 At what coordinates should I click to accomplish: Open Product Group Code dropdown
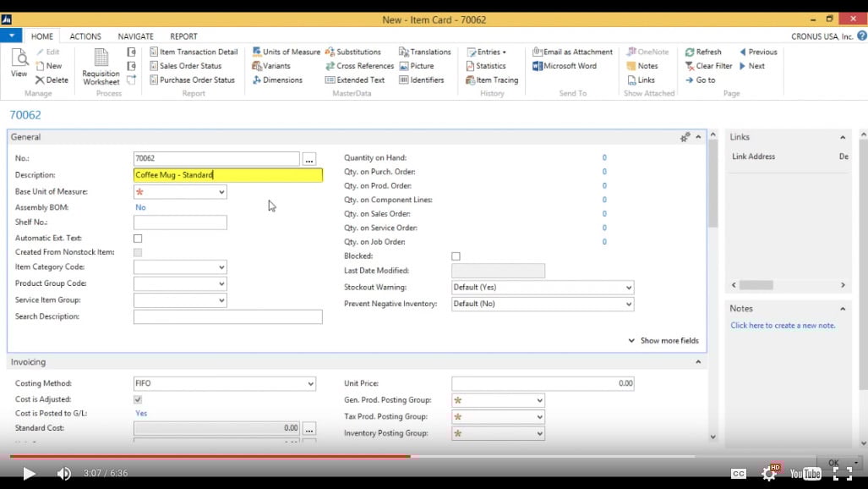coord(221,284)
